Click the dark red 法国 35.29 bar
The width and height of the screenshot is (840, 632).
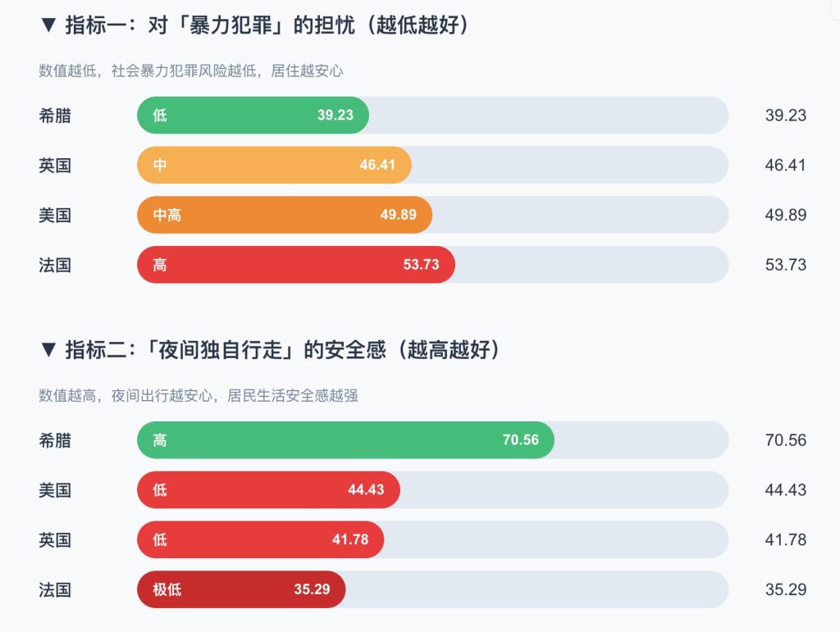[241, 589]
